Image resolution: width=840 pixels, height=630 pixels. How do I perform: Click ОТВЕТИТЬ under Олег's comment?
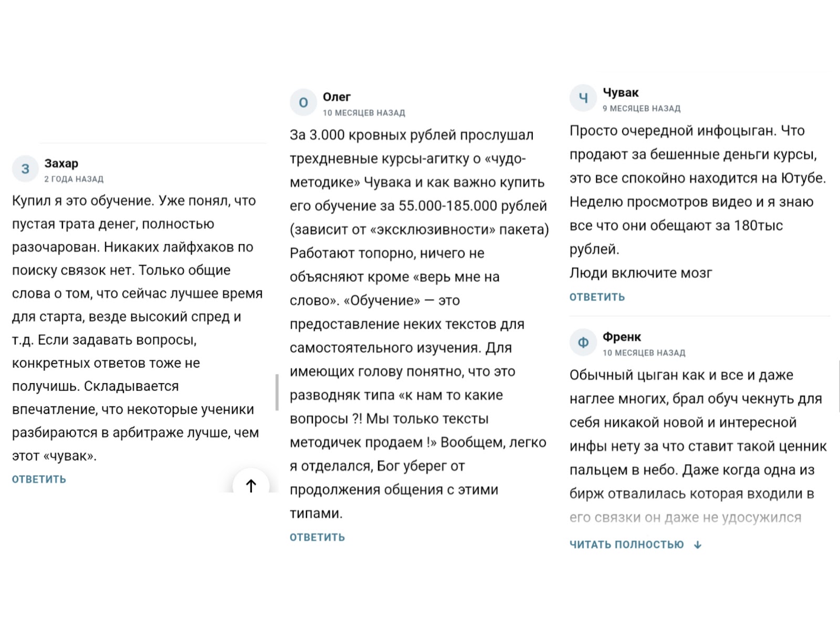click(317, 537)
